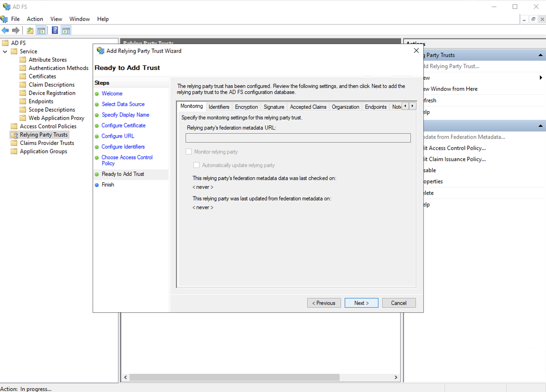Click the Up One Level folder icon
This screenshot has height=392, width=546.
click(30, 30)
